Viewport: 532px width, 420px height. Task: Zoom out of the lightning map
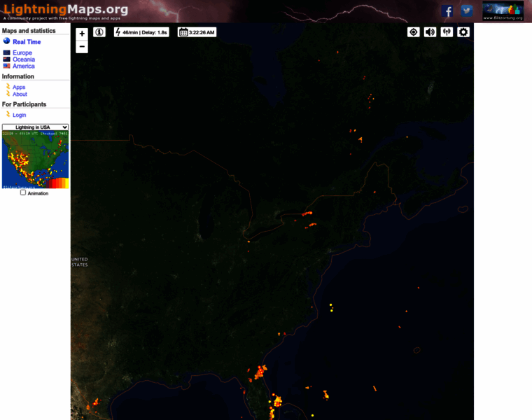pos(82,47)
